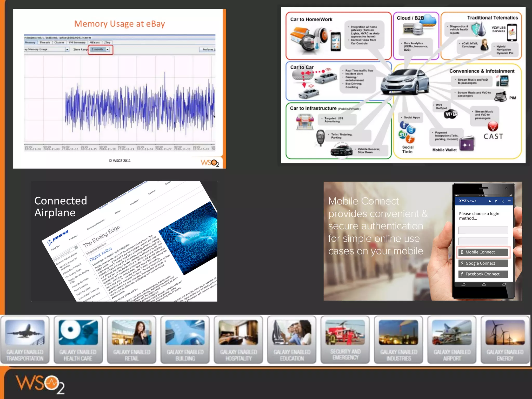Tap the Mobile Connect login button
The width and height of the screenshot is (532, 399).
click(483, 252)
